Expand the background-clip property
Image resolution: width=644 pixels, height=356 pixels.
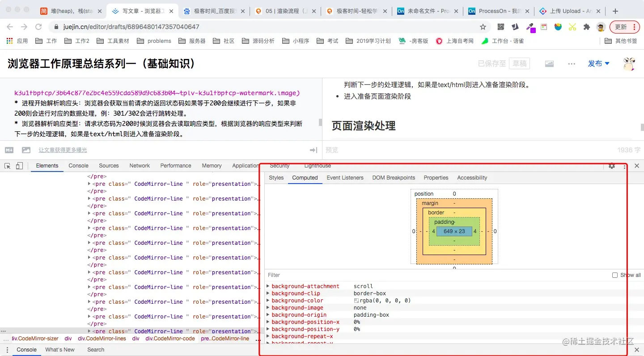click(x=268, y=293)
